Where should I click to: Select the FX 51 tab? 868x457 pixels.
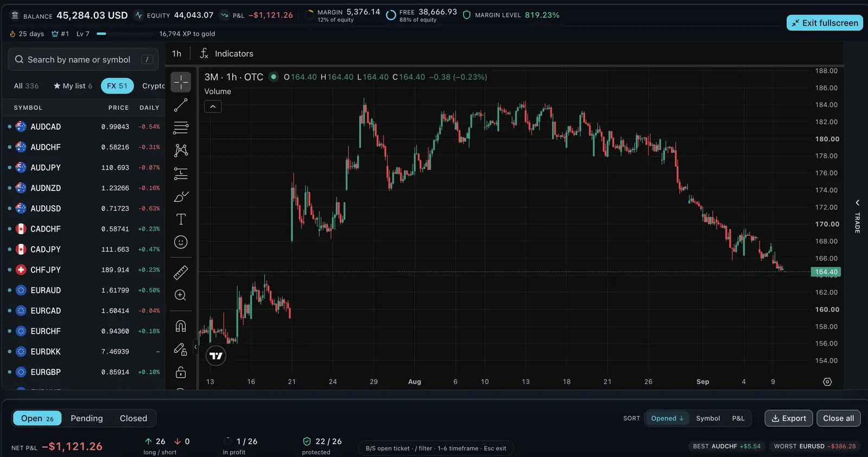click(117, 86)
